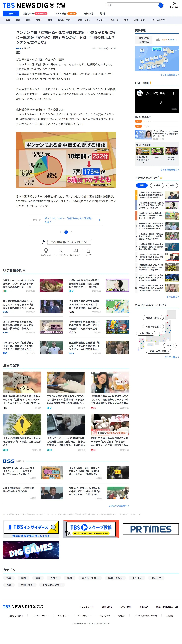Open TBS インサイダーズ banner
This screenshot has width=182, height=644.
click(x=31, y=529)
